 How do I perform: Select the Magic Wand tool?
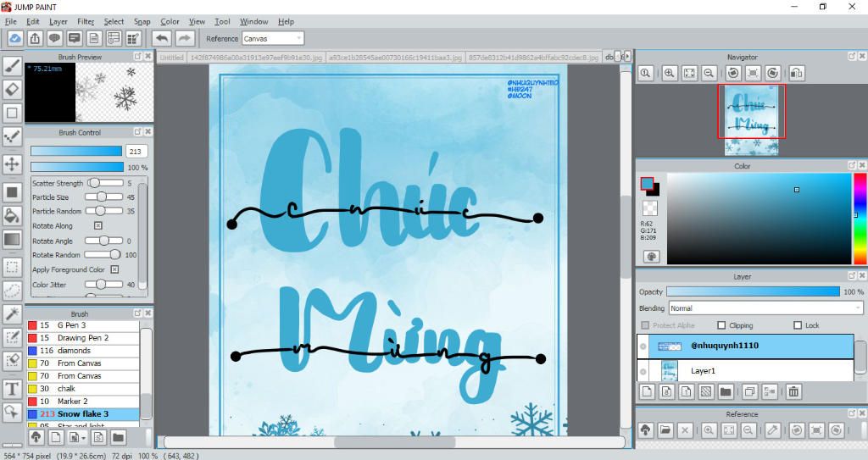[x=12, y=313]
